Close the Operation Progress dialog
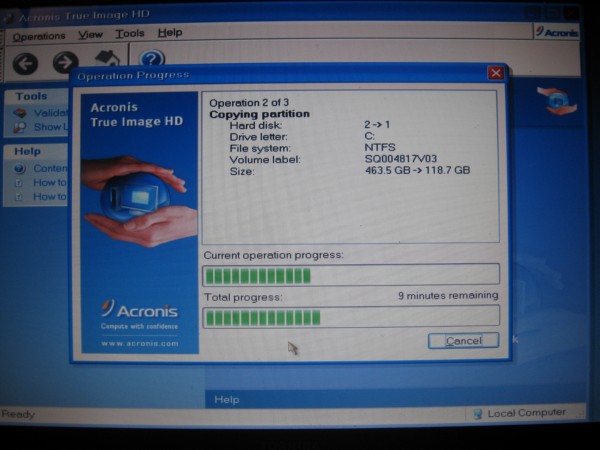The width and height of the screenshot is (600, 450). (x=496, y=73)
